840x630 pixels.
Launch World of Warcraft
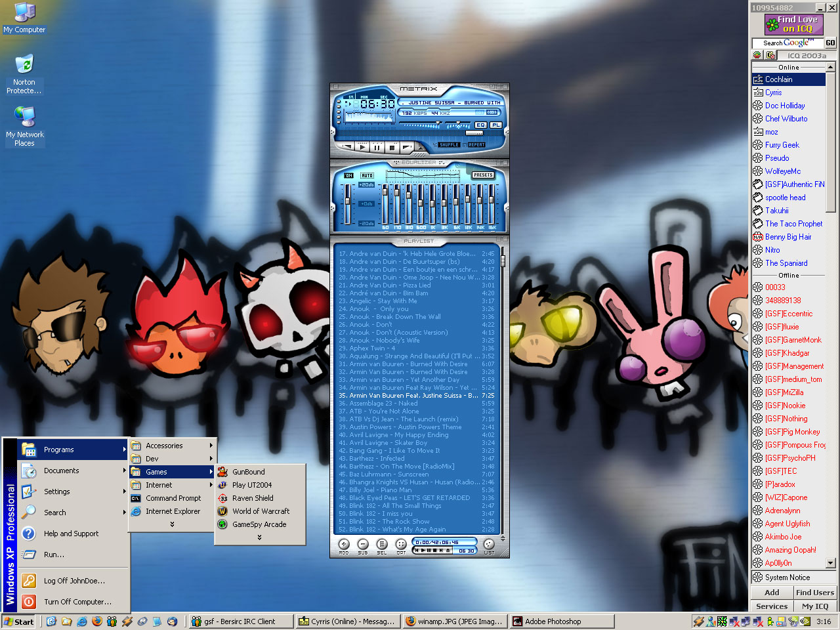[260, 511]
